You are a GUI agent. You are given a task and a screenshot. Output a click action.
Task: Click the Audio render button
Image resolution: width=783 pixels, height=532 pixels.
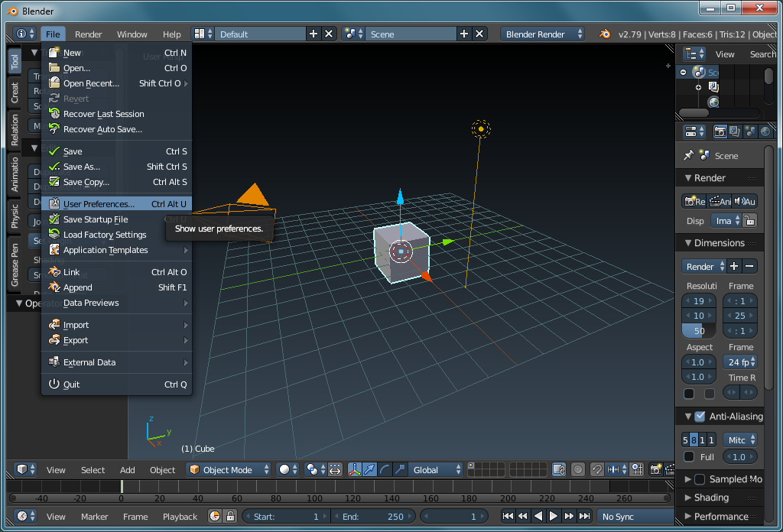[745, 201]
